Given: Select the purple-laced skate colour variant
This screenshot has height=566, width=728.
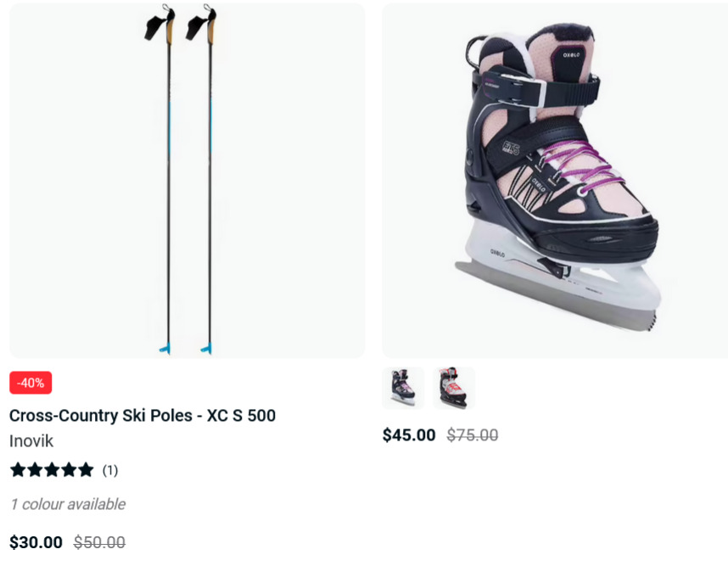Looking at the screenshot, I should [x=403, y=388].
